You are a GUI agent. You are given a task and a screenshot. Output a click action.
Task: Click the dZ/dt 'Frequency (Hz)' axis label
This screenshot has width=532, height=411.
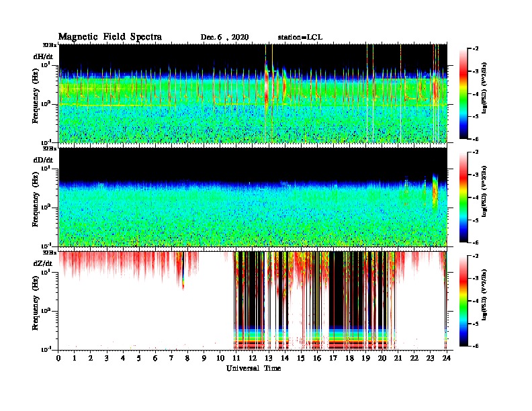click(x=36, y=304)
